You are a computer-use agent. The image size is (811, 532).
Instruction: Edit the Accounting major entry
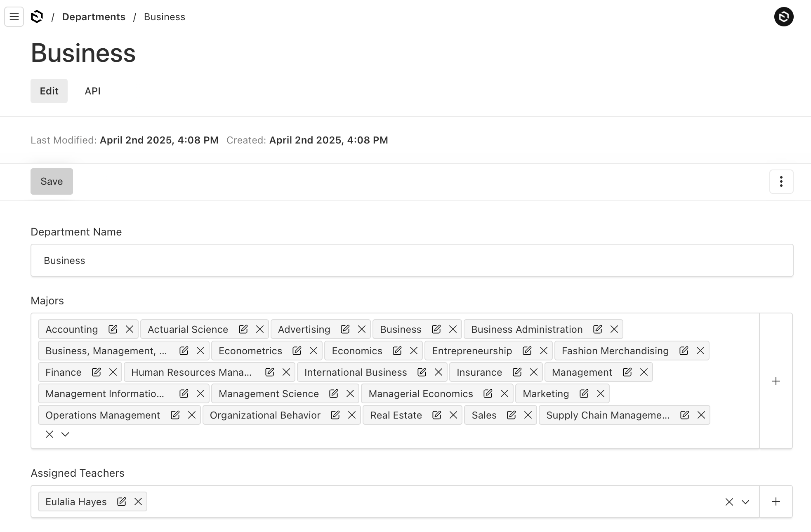[x=113, y=329]
